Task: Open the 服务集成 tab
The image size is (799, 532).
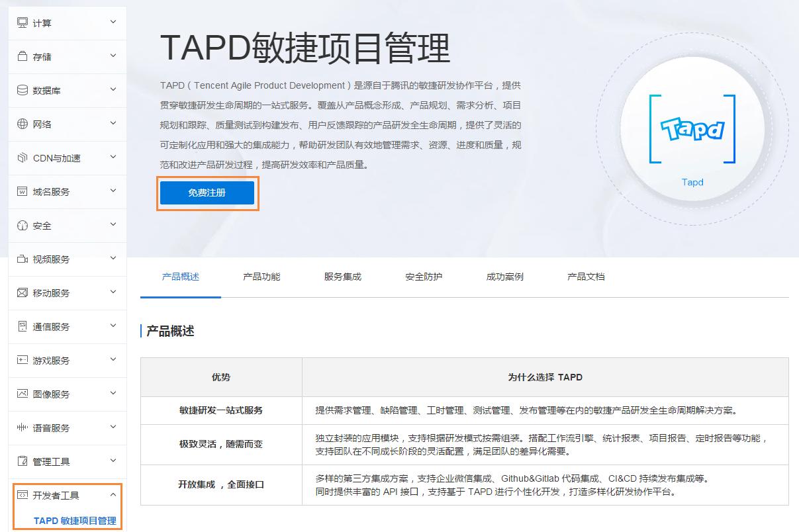Action: click(343, 277)
